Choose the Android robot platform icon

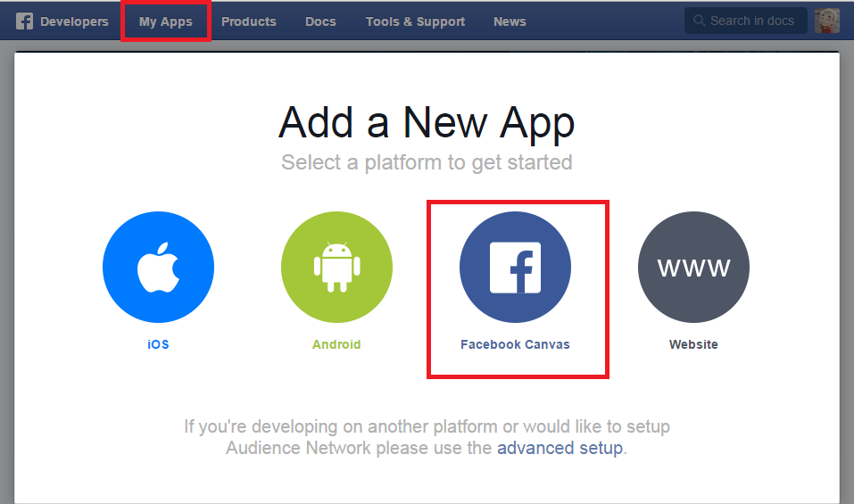(x=336, y=268)
